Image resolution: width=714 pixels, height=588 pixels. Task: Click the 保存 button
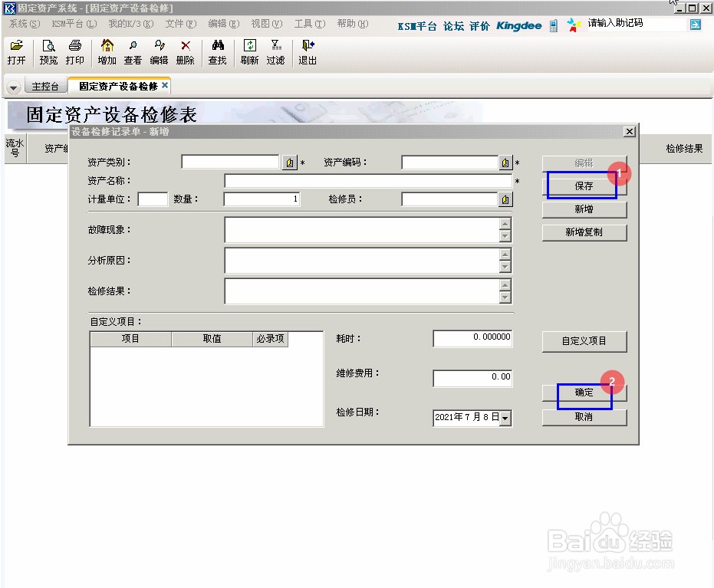584,186
